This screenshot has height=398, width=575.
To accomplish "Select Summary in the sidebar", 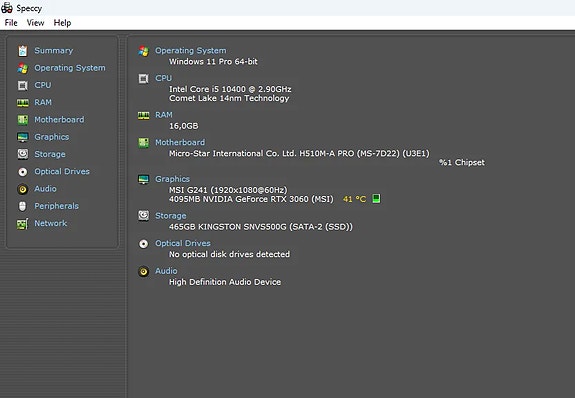I will pyautogui.click(x=54, y=51).
